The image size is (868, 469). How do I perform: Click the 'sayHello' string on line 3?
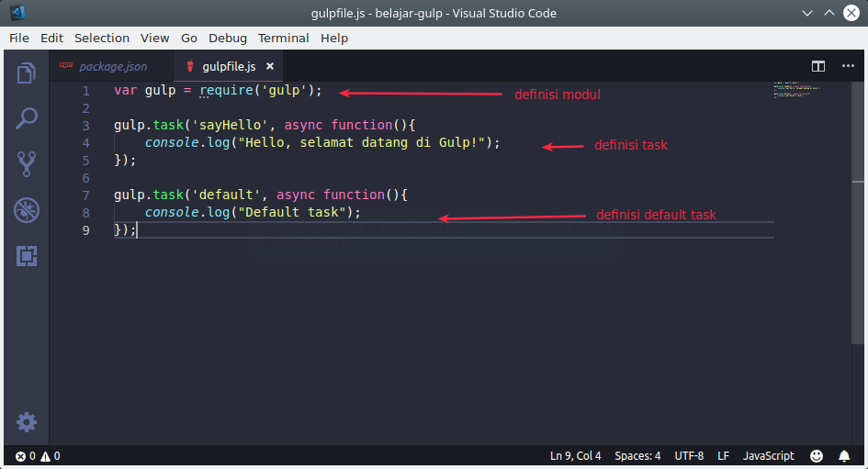click(x=231, y=125)
